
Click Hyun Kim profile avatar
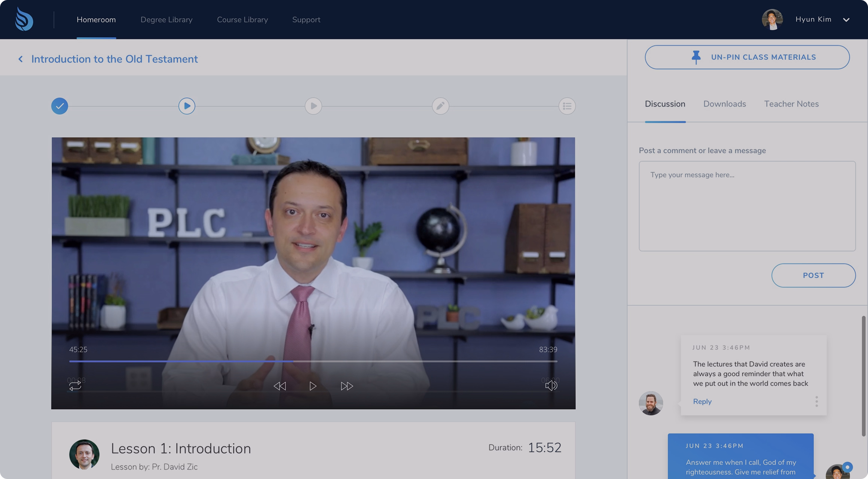click(x=772, y=19)
